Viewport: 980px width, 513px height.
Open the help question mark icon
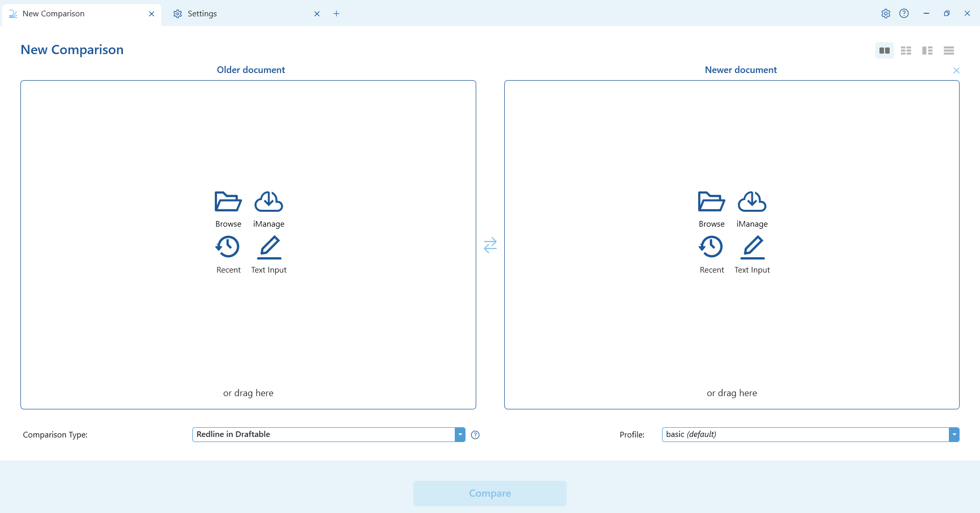tap(904, 14)
